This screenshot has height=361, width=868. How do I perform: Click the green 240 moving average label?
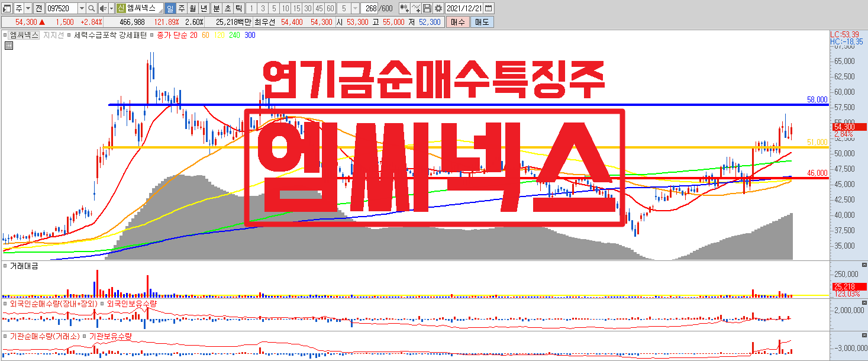coord(234,36)
